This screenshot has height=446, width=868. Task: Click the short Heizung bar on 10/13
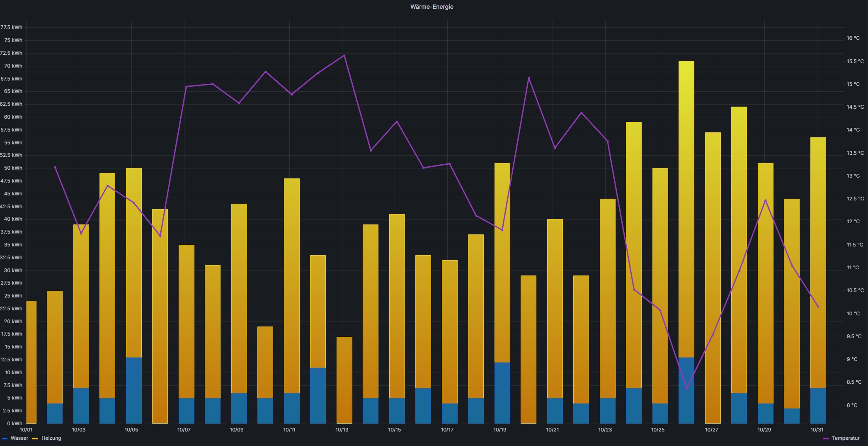[x=344, y=380]
